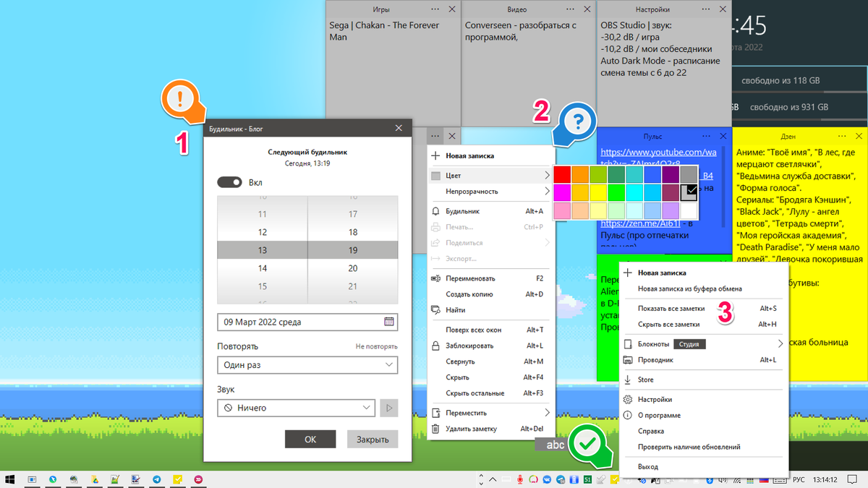Click the search icon next to Найти
The height and width of the screenshot is (488, 868).
435,310
